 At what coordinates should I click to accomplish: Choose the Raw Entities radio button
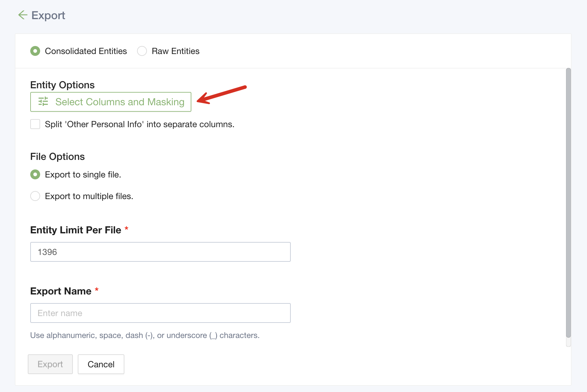click(x=142, y=51)
